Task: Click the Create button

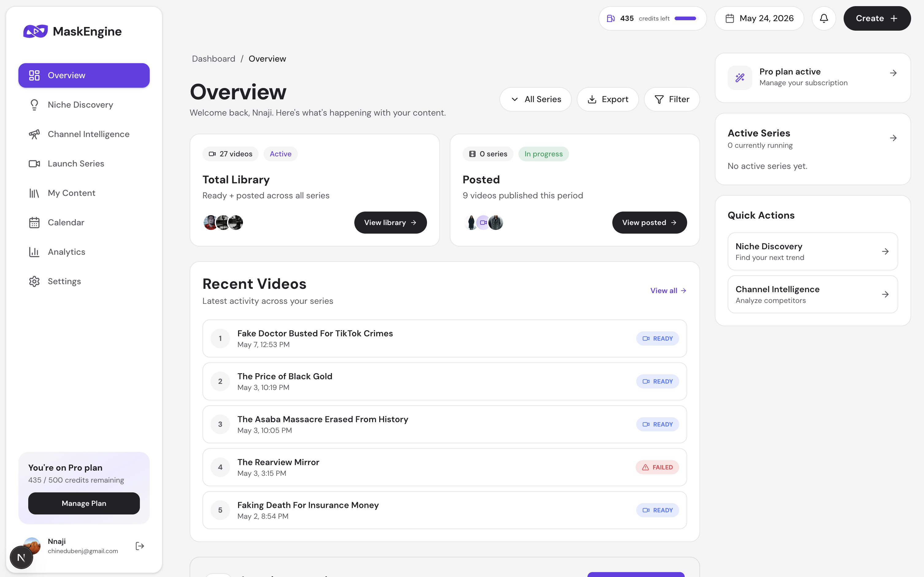Action: [x=877, y=18]
